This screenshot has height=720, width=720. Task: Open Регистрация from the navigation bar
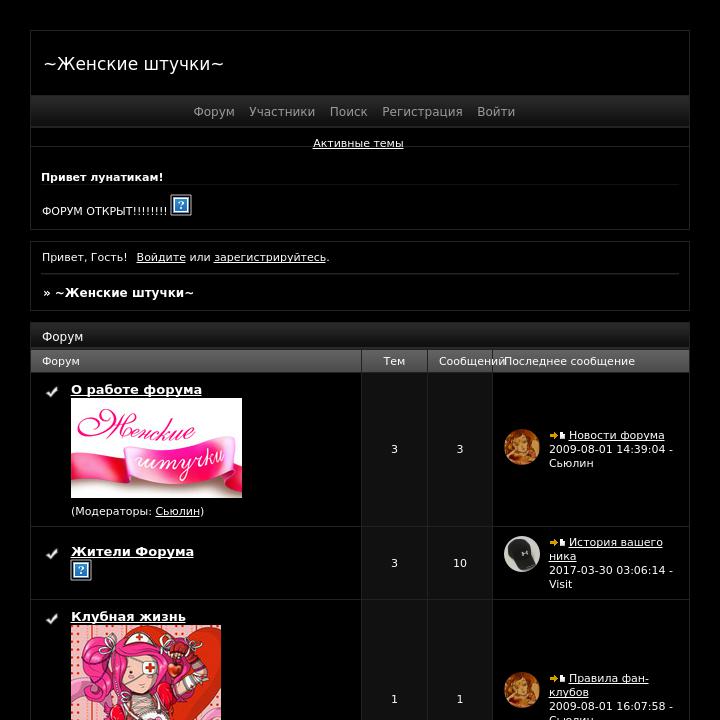click(422, 112)
